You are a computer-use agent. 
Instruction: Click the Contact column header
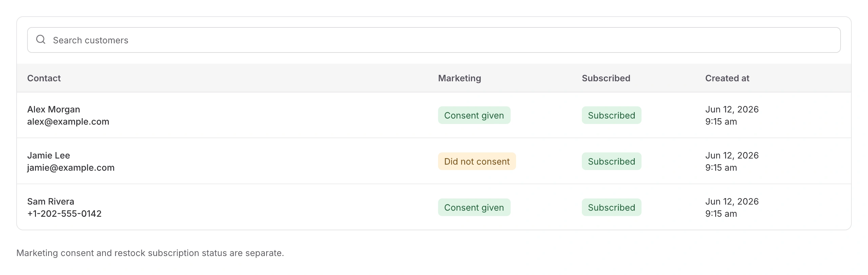point(44,78)
